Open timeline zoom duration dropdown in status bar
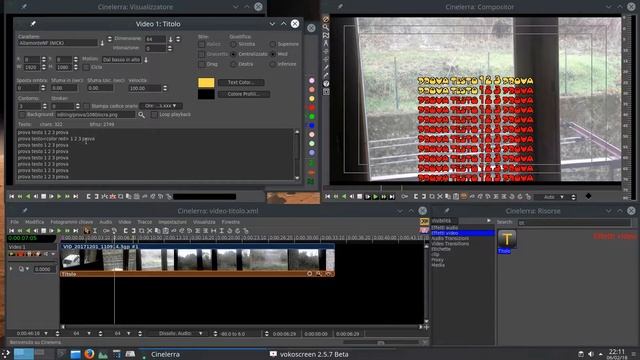Viewport: 640px width, 360px height. 46,333
